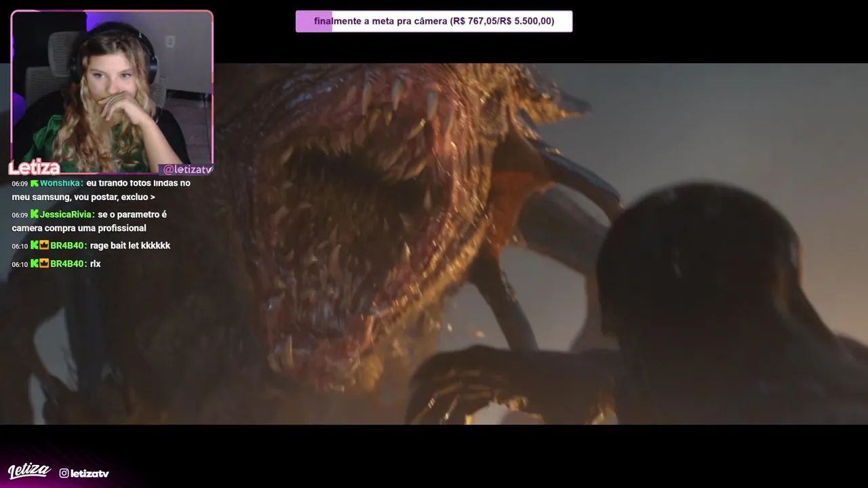Click Kick badge beside Wonshika's name
The image size is (868, 488).
pos(35,183)
